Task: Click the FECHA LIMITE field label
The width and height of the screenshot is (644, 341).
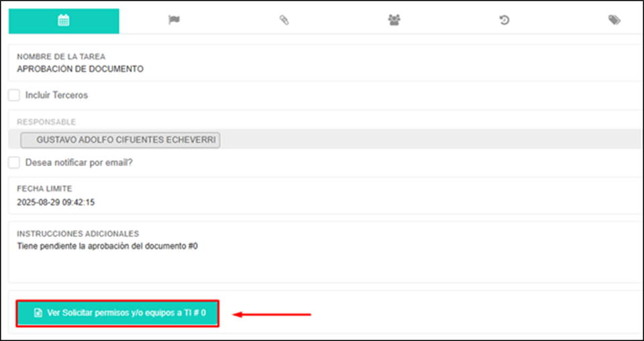Action: (x=44, y=189)
